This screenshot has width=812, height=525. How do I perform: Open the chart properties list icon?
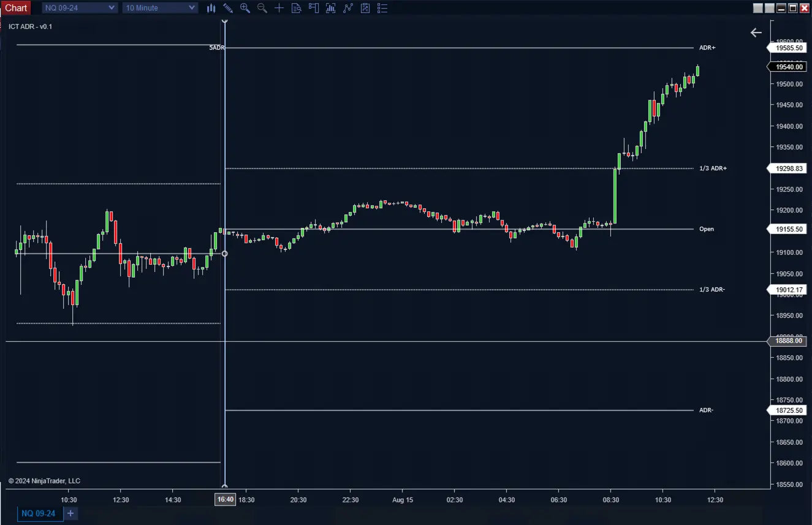[x=382, y=8]
